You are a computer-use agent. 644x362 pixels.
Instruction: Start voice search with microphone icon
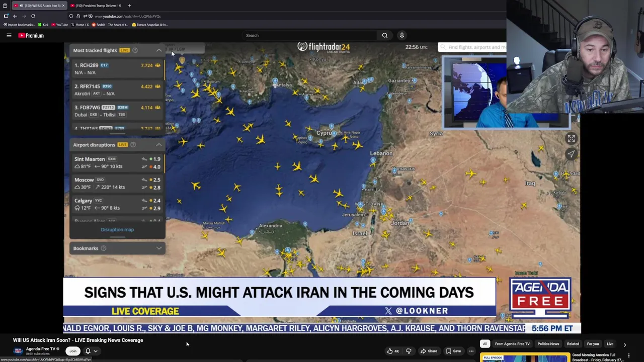(401, 35)
